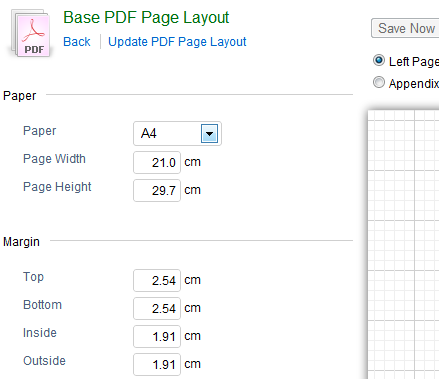Edit the Outside margin field

157,365
